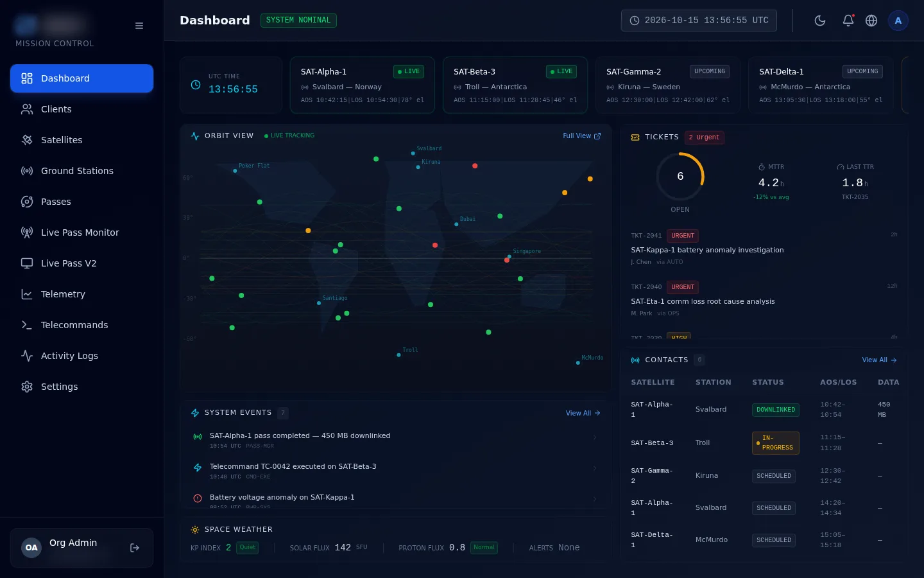The width and height of the screenshot is (924, 578).
Task: Open the notifications bell
Action: click(848, 21)
